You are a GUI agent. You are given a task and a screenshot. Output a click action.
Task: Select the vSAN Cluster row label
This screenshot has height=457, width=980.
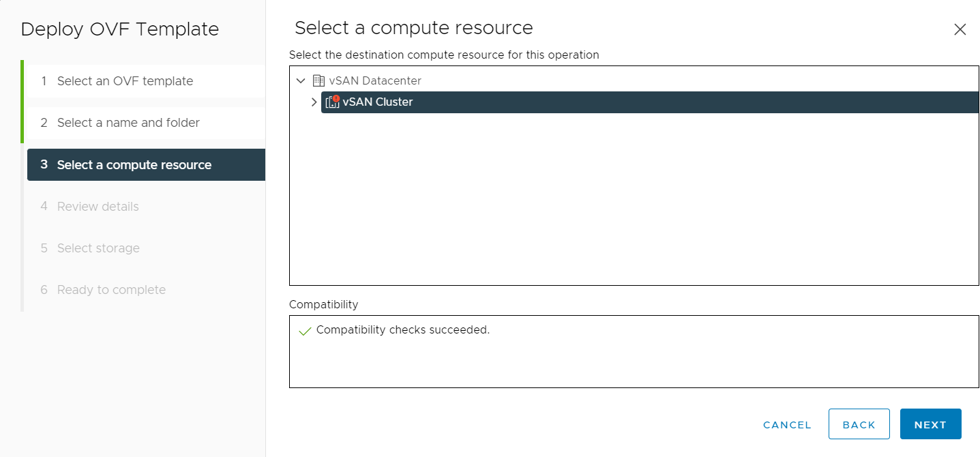coord(377,102)
